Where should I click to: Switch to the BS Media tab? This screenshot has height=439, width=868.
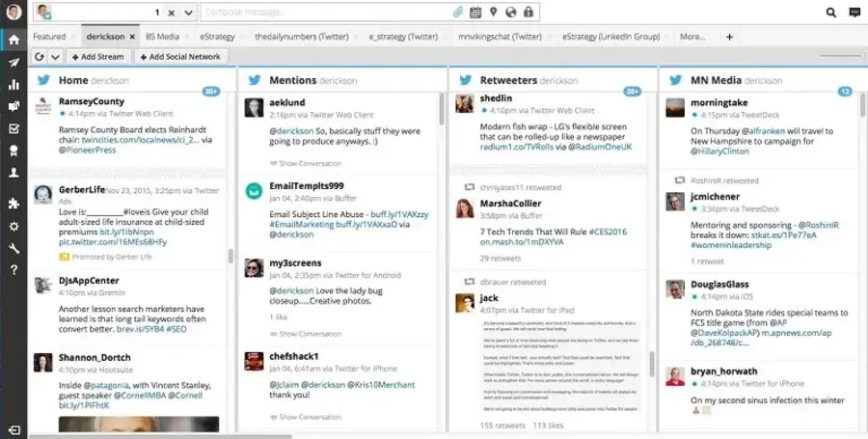tap(162, 37)
